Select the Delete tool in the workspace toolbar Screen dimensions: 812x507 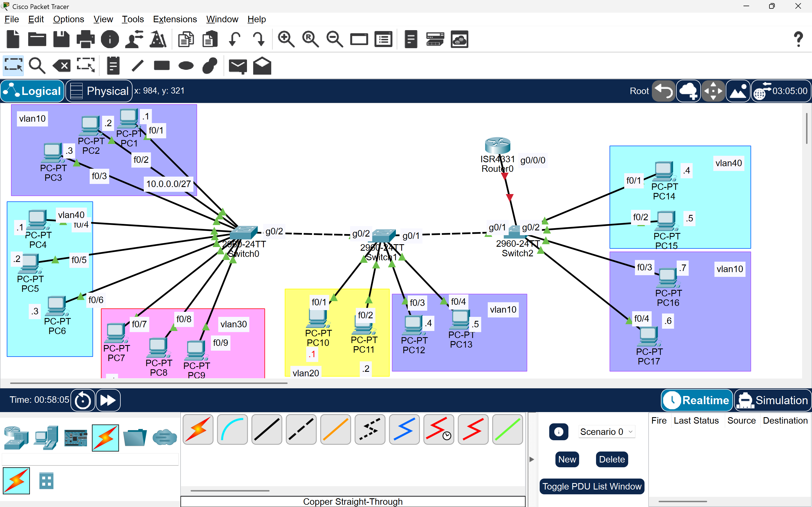[x=61, y=65]
